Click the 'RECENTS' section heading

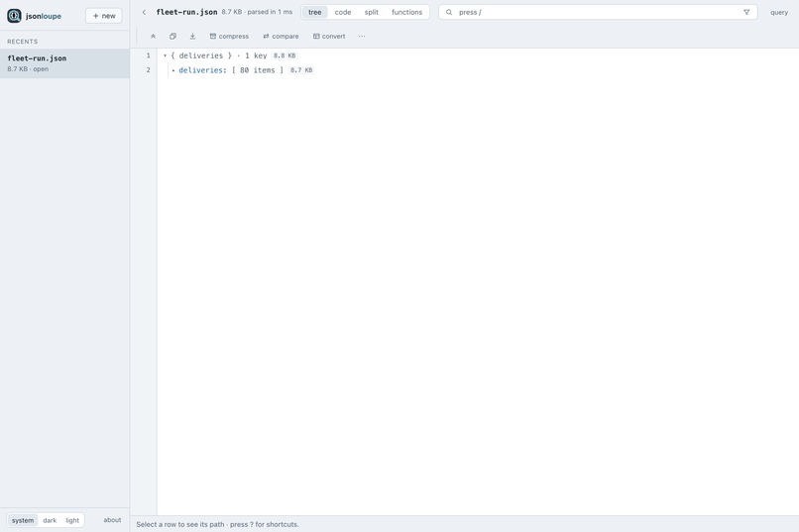[x=23, y=42]
